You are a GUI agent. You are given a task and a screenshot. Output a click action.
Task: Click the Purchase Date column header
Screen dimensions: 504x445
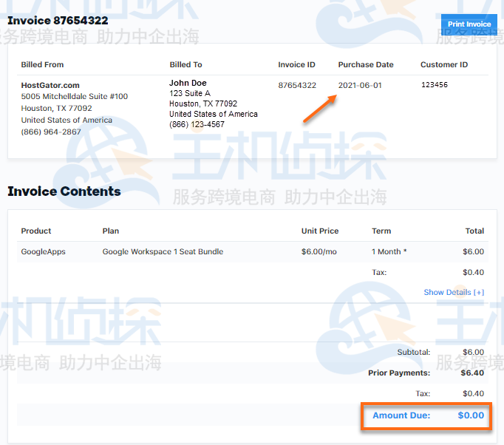pyautogui.click(x=366, y=64)
